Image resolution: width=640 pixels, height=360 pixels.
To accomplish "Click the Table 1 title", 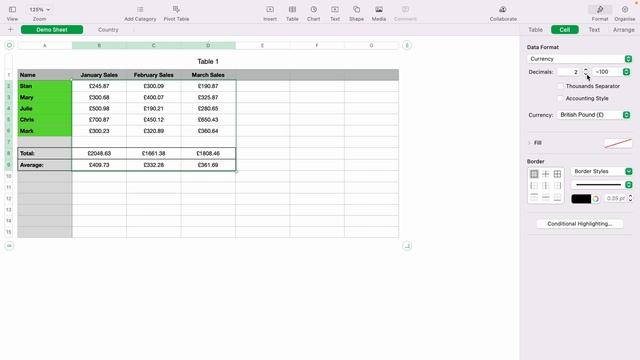I will pos(208,62).
